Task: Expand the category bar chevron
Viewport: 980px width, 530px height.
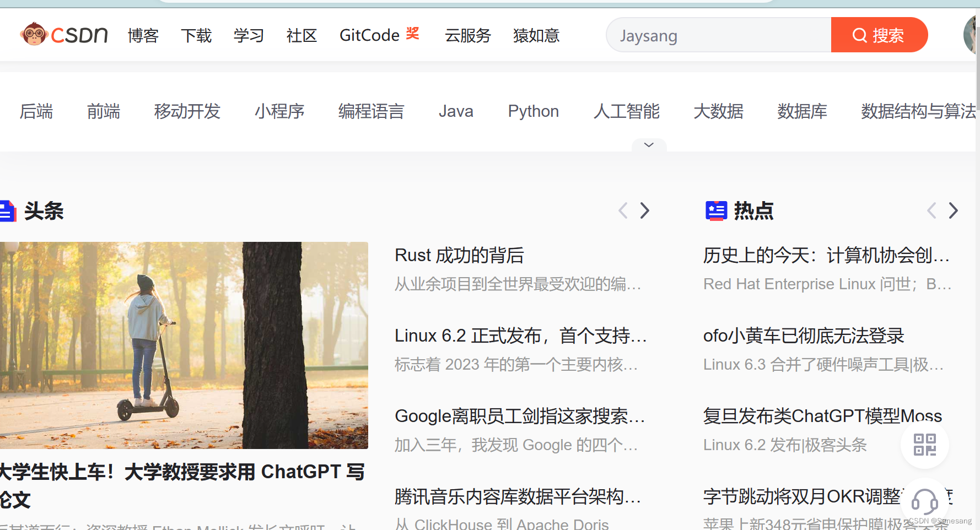Action: click(x=649, y=145)
